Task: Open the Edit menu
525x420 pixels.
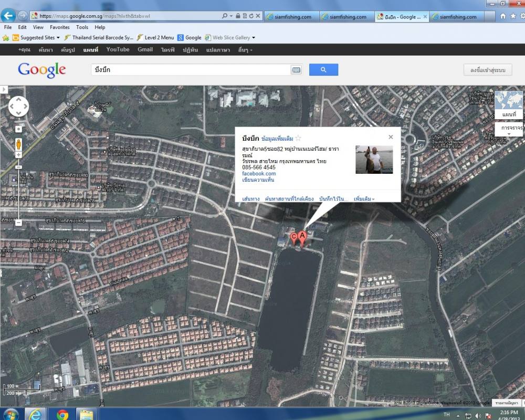Action: 23,27
